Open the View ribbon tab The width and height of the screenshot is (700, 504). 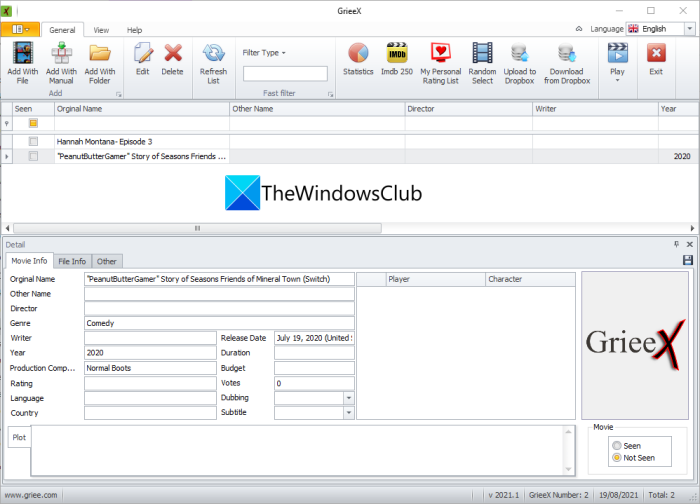101,30
